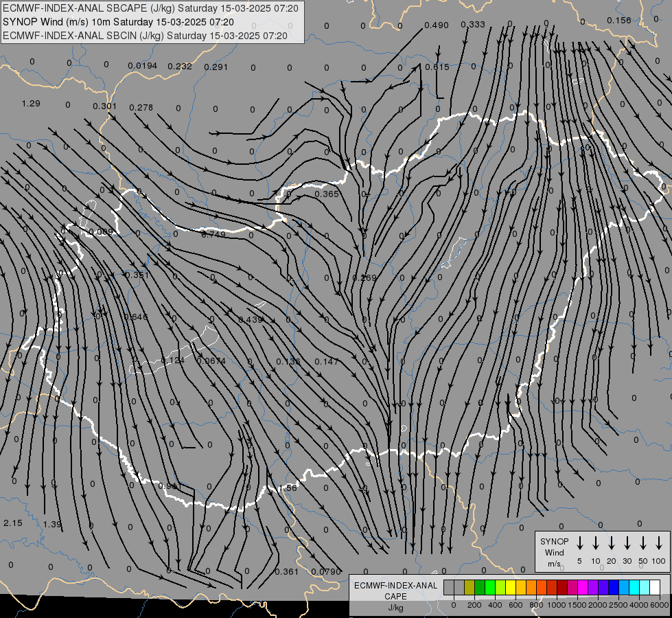Click the 0.278 map value
The image size is (672, 618).
(141, 107)
